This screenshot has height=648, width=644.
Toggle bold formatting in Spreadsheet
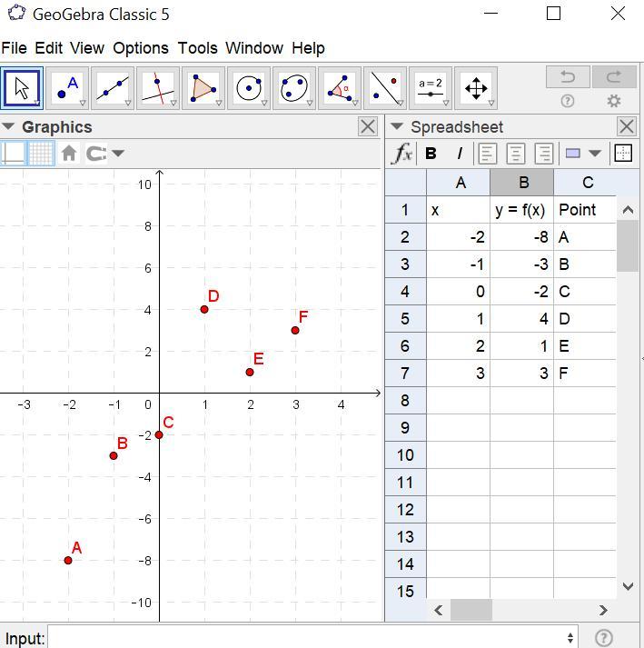tap(431, 154)
